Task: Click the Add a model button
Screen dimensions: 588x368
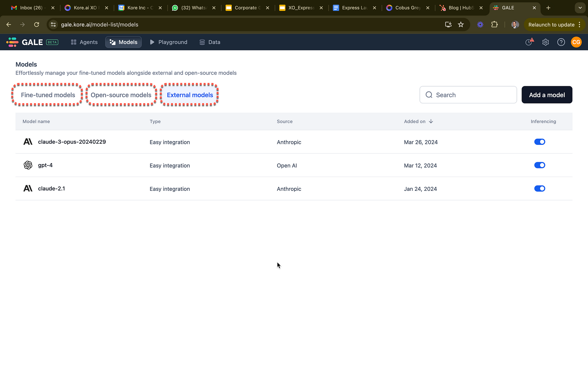Action: coord(547,95)
